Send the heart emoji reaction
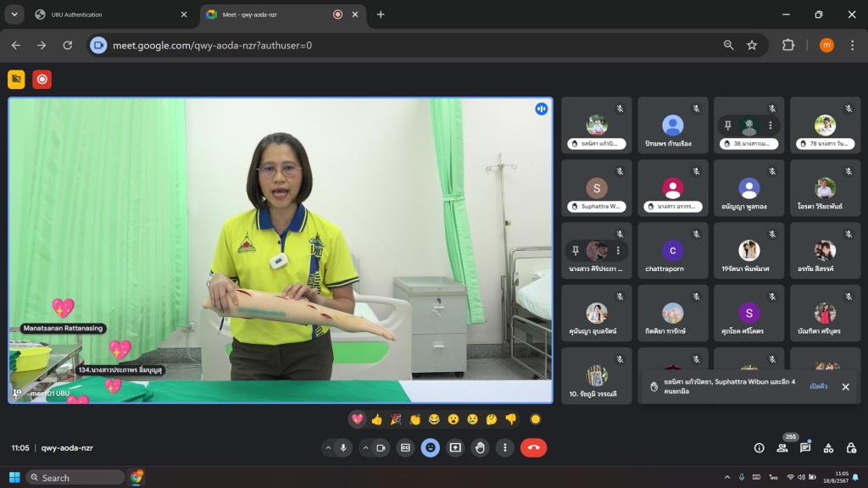The image size is (868, 488). (x=358, y=419)
